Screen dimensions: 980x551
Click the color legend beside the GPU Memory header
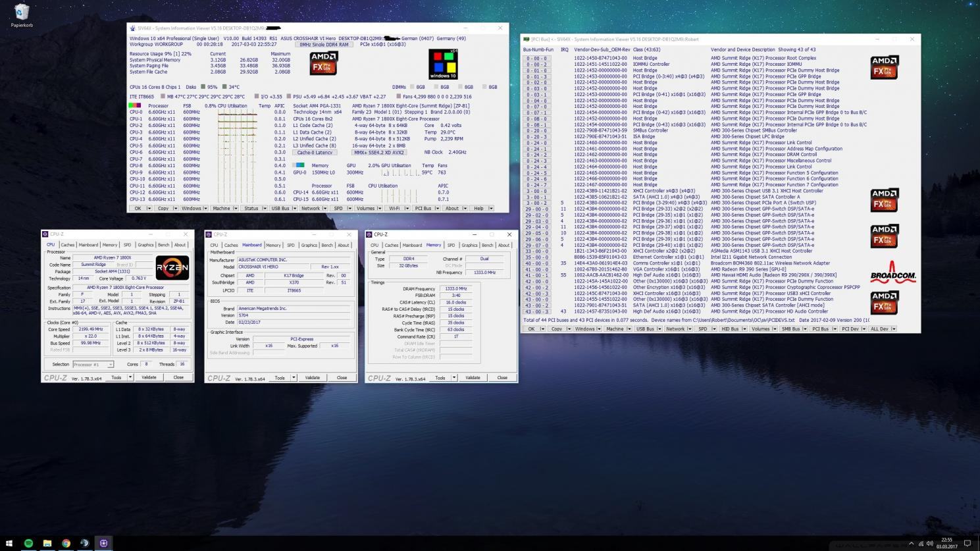point(299,165)
